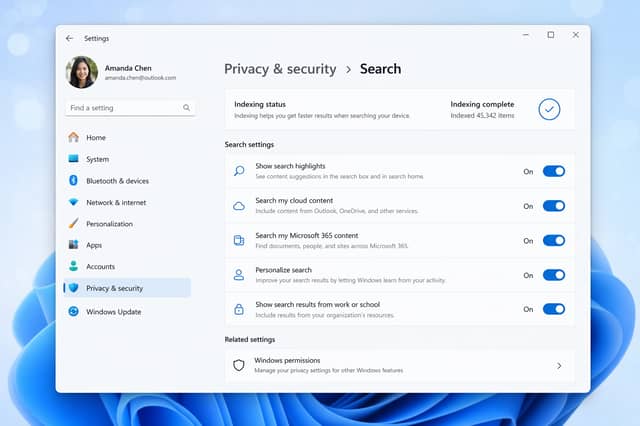640x426 pixels.
Task: Click the System monitor icon
Action: [73, 159]
